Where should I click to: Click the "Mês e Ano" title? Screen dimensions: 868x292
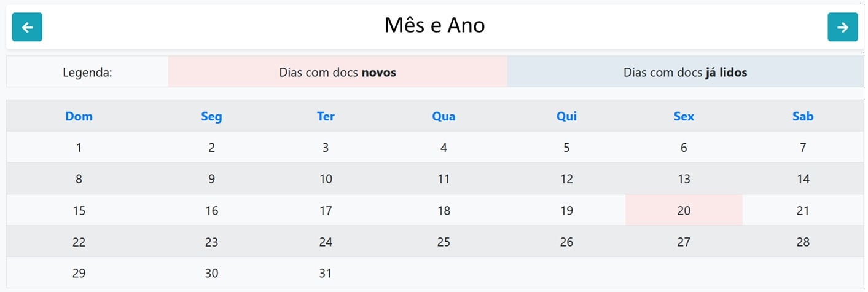point(434,25)
